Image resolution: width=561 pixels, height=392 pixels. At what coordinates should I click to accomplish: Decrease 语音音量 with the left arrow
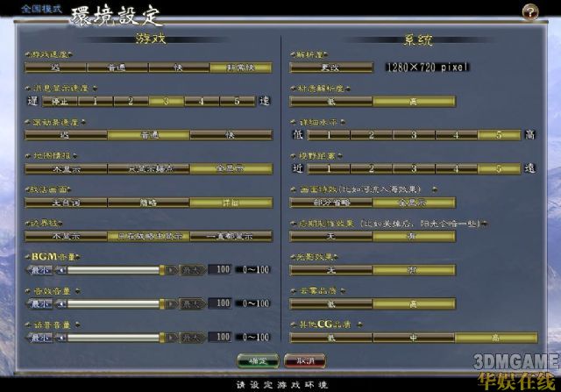[61, 338]
